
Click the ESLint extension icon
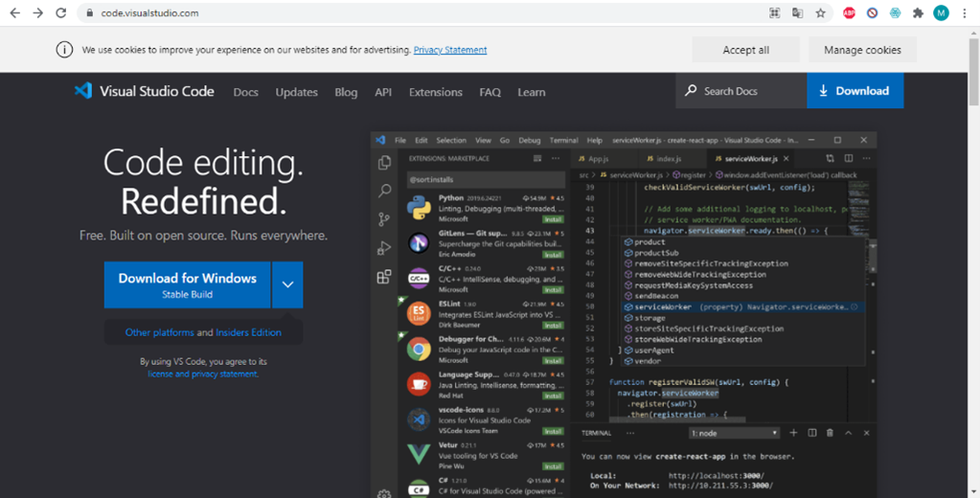coord(419,313)
